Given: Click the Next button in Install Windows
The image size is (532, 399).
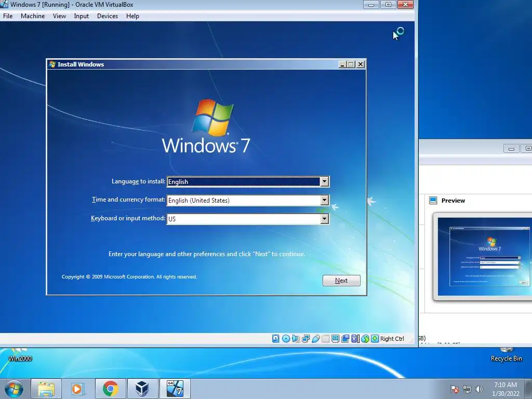Looking at the screenshot, I should point(341,280).
